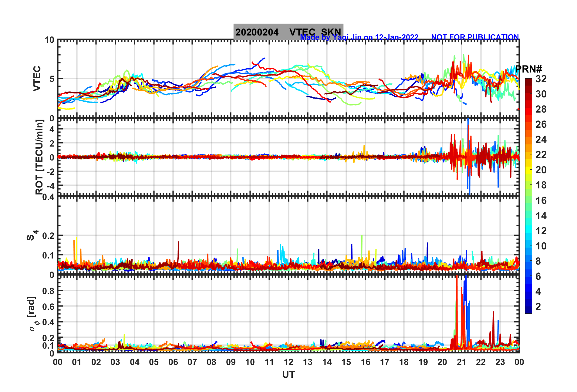577x392 pixels.
Task: Click UT axis tick label "12"
Action: pos(288,362)
